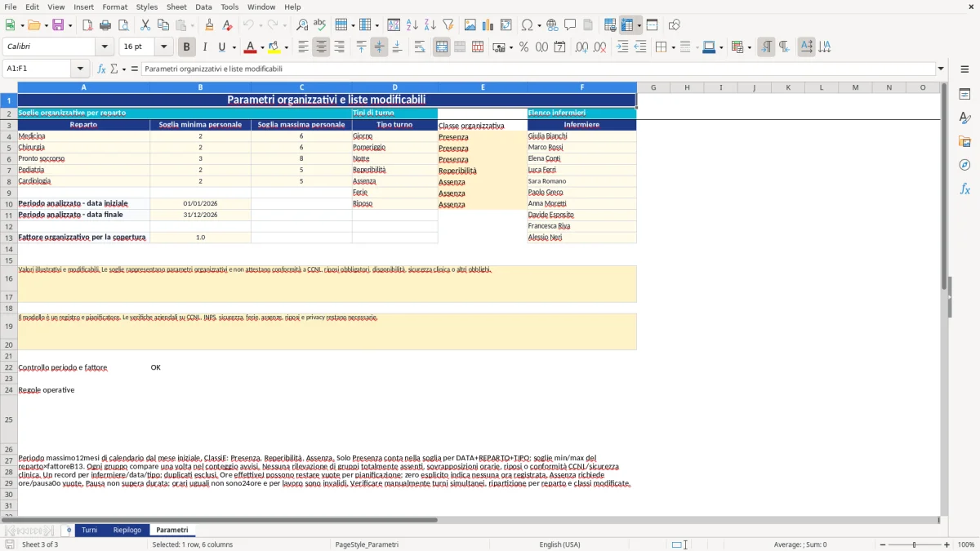The width and height of the screenshot is (980, 551).
Task: Open the sidebar Styles panel
Action: pyautogui.click(x=964, y=118)
